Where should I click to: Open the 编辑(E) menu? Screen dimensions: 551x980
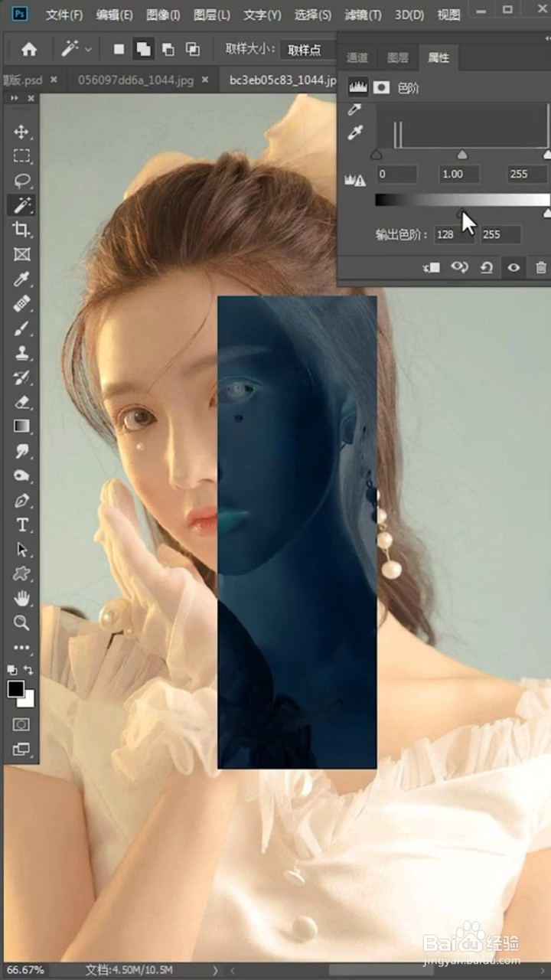pos(114,15)
